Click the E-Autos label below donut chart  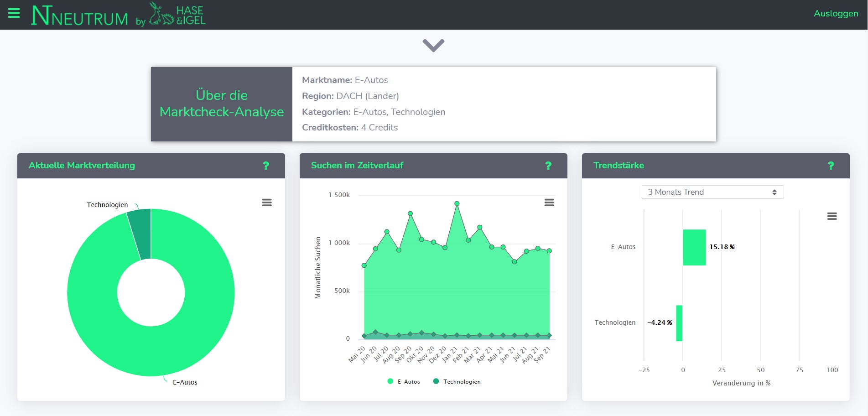(x=185, y=382)
